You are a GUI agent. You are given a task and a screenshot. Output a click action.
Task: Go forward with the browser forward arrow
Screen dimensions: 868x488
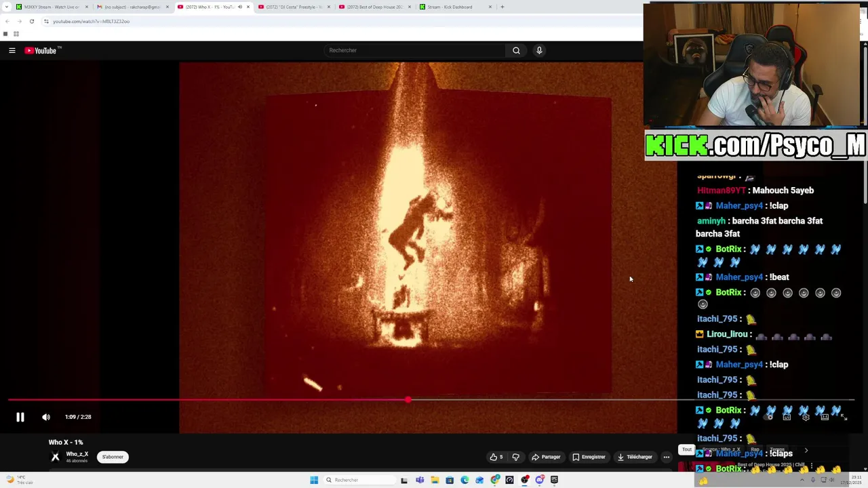19,21
